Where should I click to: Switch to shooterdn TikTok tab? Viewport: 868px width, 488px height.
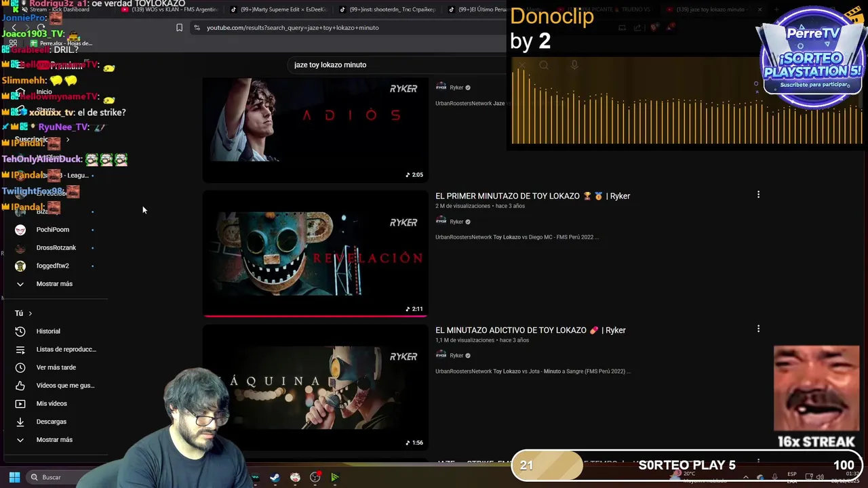click(x=387, y=9)
